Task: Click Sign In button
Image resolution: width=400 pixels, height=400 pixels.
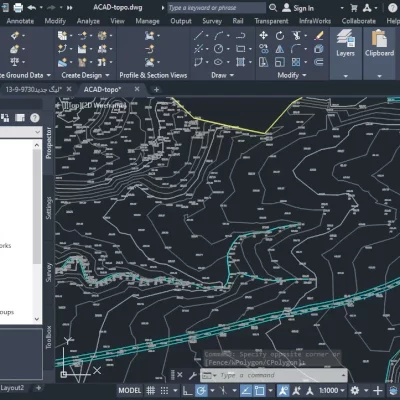Action: tap(298, 8)
